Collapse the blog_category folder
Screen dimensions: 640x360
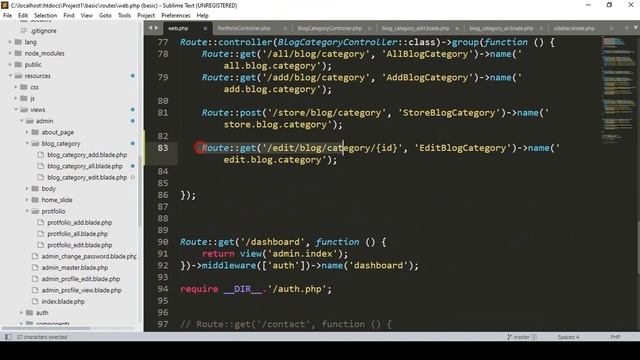click(27, 144)
